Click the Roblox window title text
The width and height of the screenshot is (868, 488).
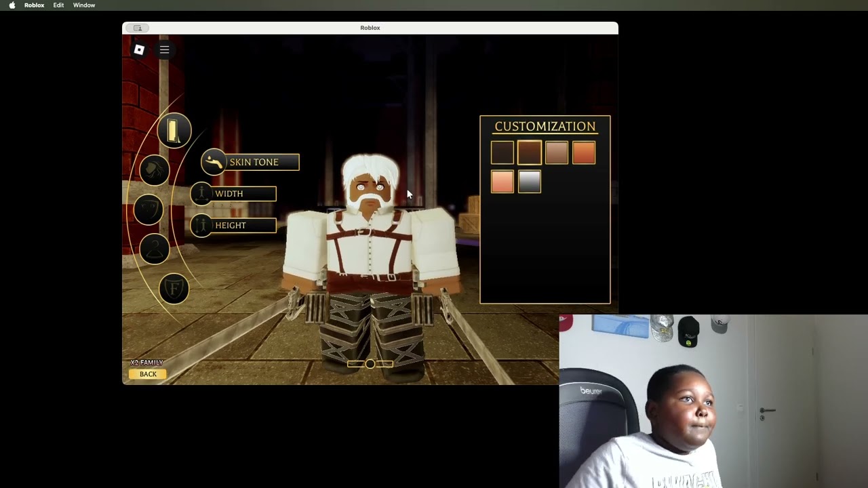pos(370,28)
